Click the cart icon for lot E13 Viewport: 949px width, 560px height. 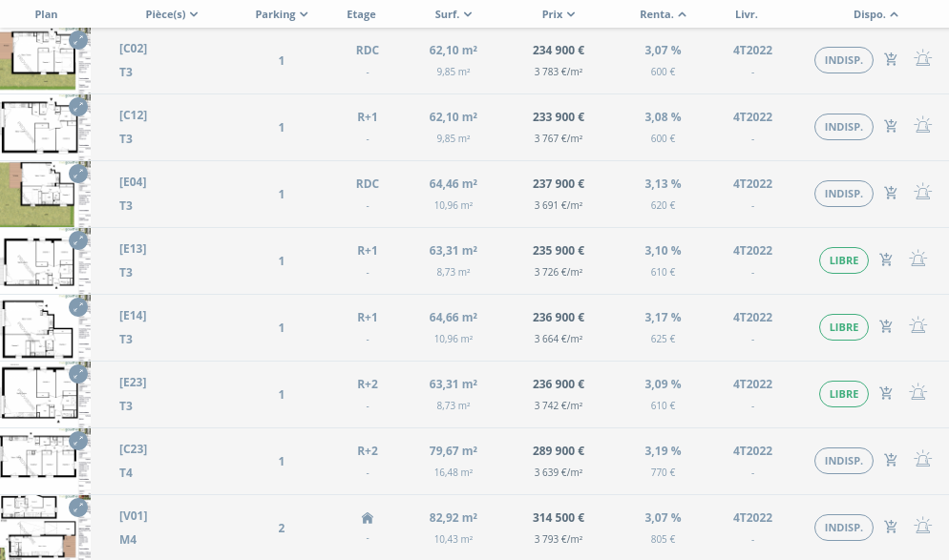(886, 259)
